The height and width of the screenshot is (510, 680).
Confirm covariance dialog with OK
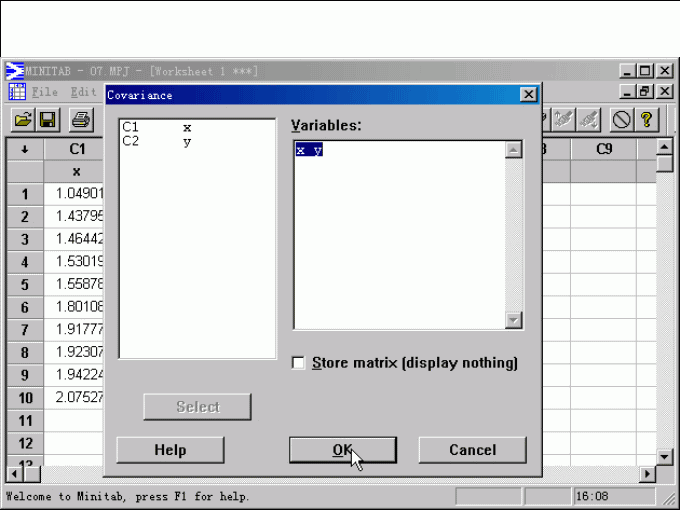[342, 450]
